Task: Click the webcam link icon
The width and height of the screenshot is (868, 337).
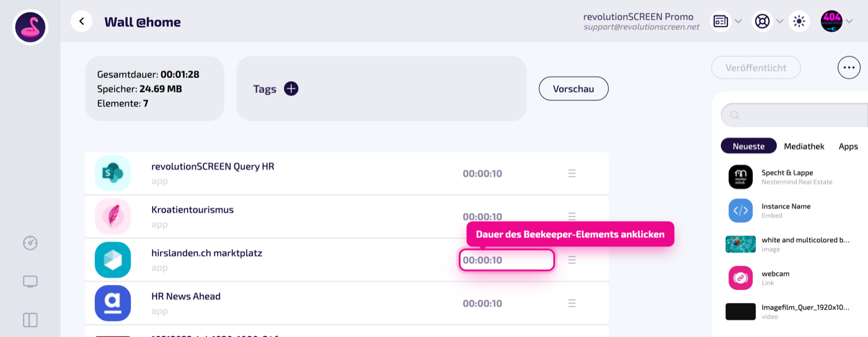Action: [x=740, y=278]
